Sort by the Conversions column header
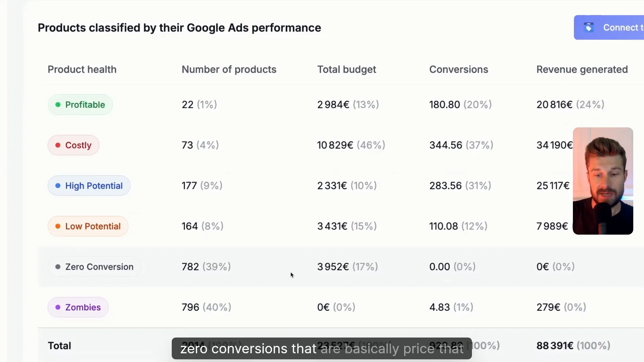The image size is (644, 362). (459, 69)
